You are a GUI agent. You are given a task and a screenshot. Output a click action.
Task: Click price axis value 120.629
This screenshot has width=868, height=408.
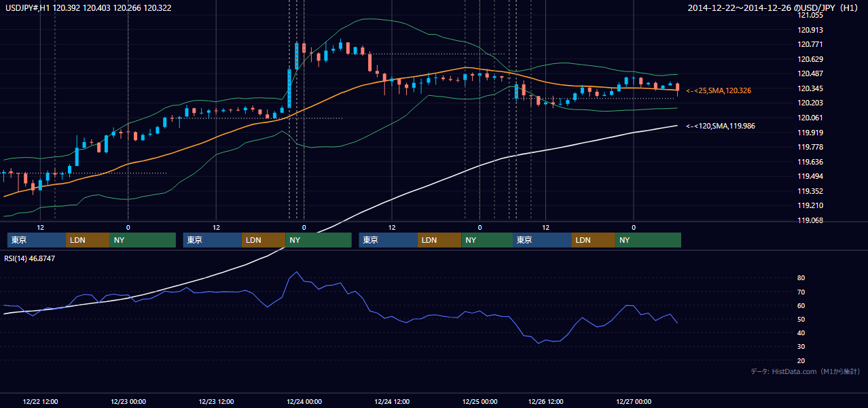click(x=811, y=59)
